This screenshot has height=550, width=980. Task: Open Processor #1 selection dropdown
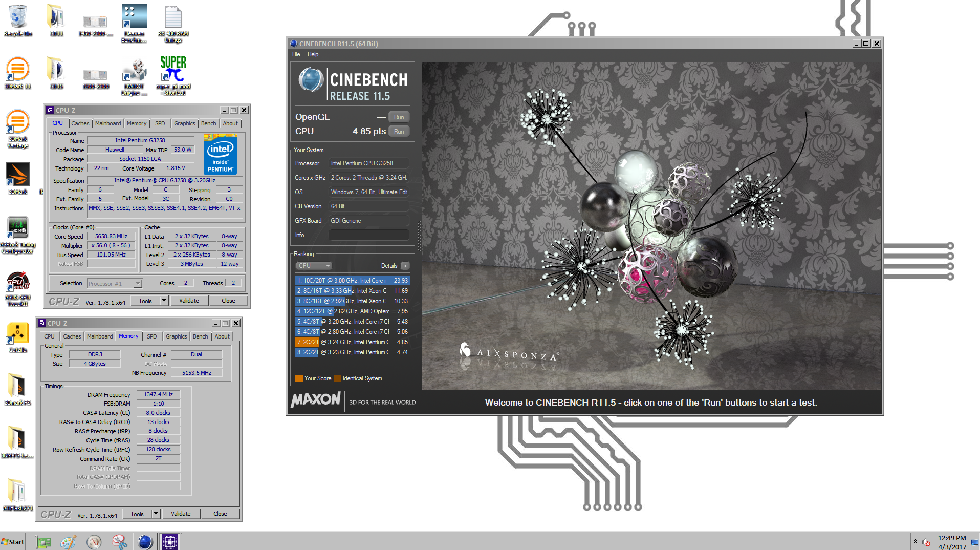coord(115,284)
